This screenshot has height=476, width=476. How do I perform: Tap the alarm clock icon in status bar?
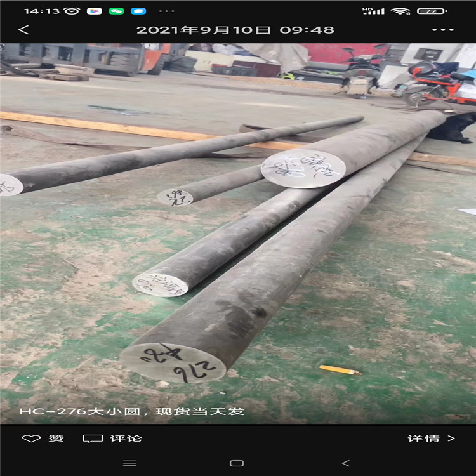tap(72, 11)
